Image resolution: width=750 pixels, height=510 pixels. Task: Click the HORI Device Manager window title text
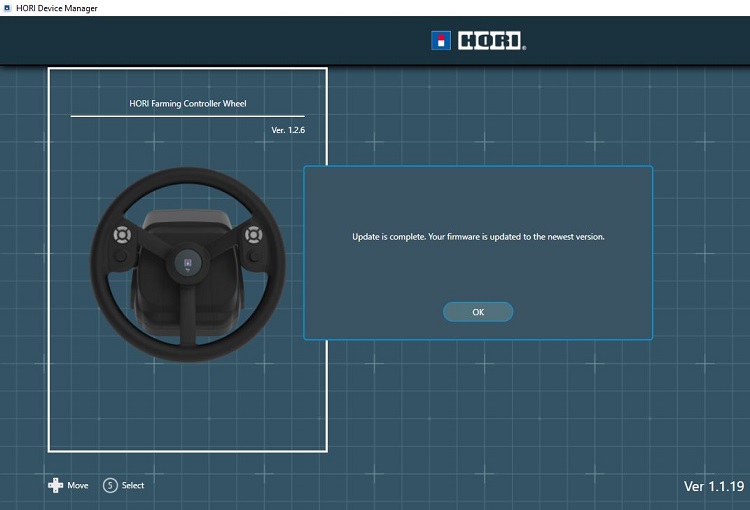57,8
